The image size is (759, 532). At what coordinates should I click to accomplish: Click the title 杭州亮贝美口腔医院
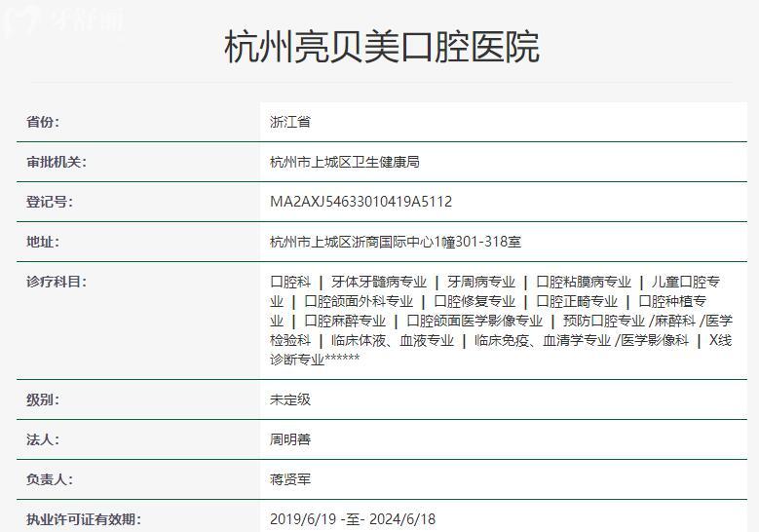[381, 47]
